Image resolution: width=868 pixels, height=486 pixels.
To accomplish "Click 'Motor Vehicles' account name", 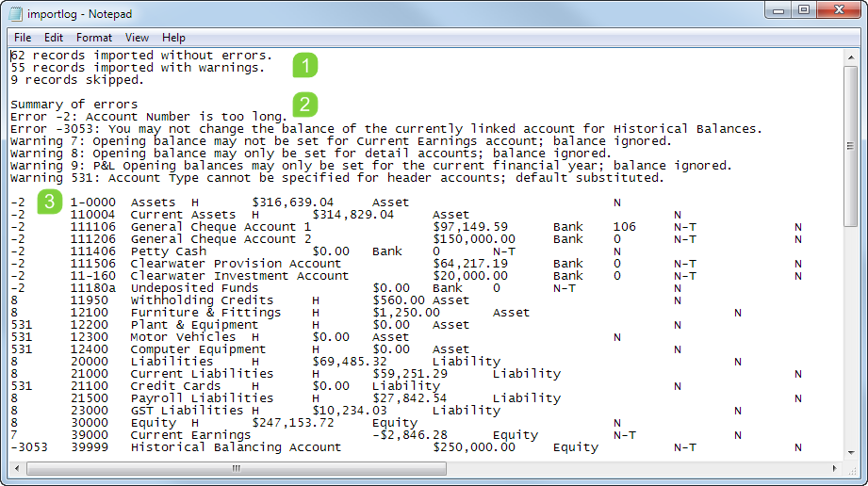I will tap(183, 336).
